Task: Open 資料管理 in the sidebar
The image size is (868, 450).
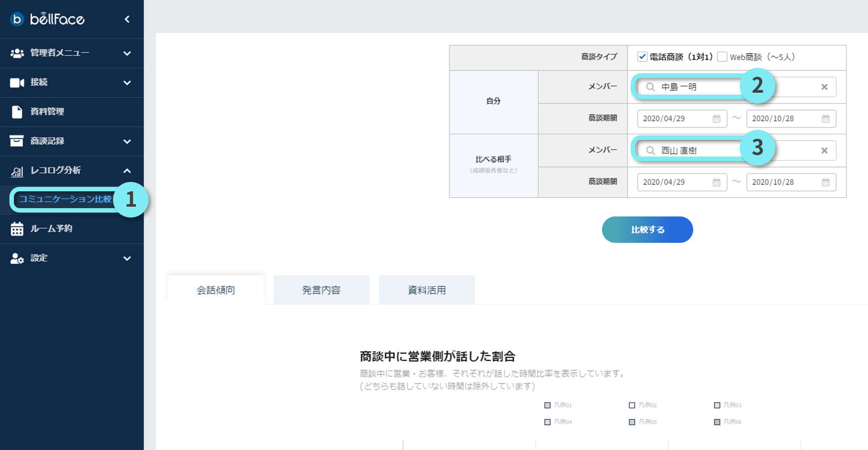Action: coord(72,112)
